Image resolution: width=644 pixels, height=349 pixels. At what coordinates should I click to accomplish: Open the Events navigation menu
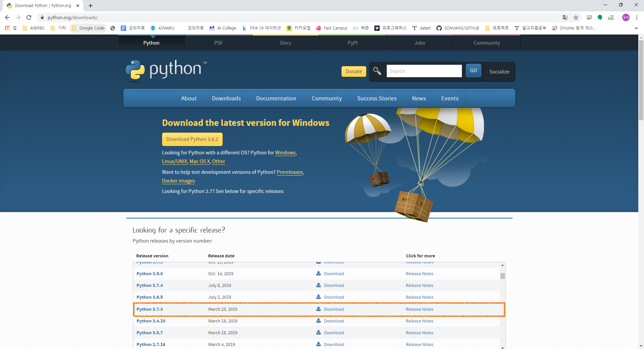450,98
